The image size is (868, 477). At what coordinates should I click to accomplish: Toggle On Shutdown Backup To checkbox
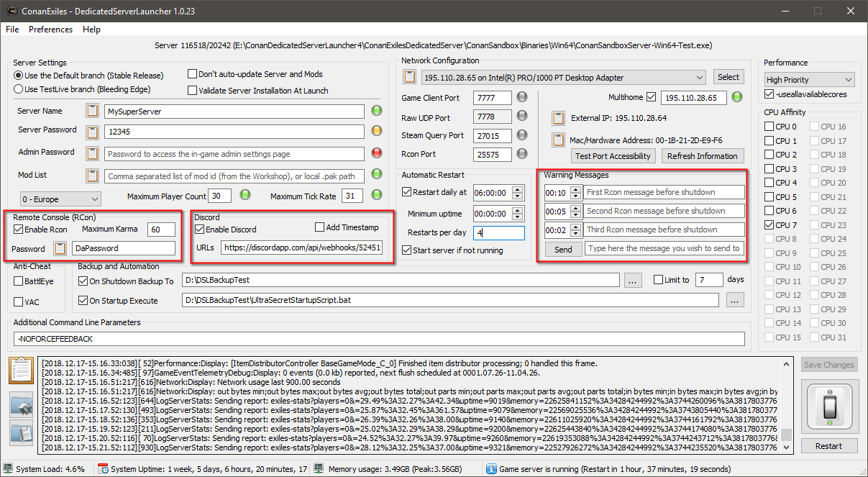point(83,281)
